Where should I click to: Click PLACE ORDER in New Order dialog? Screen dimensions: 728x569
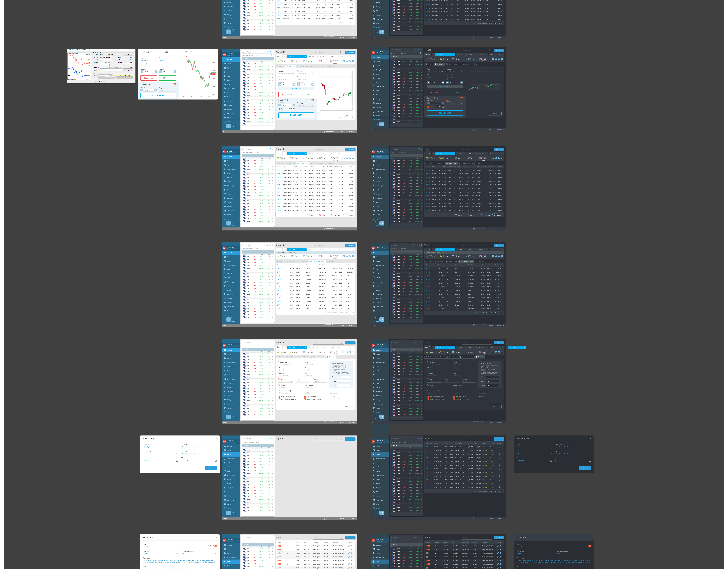(158, 96)
